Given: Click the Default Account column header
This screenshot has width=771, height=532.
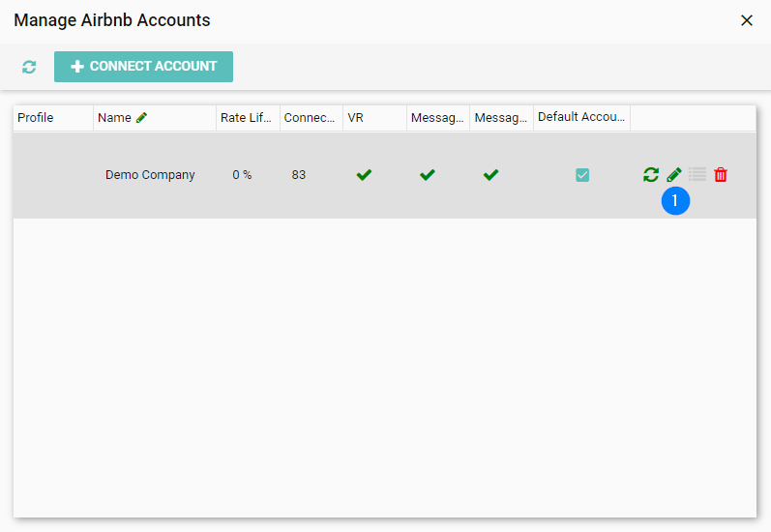Looking at the screenshot, I should coord(579,117).
